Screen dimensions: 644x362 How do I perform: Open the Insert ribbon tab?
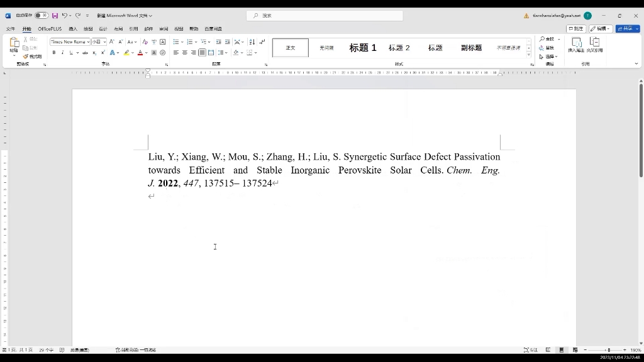[73, 29]
